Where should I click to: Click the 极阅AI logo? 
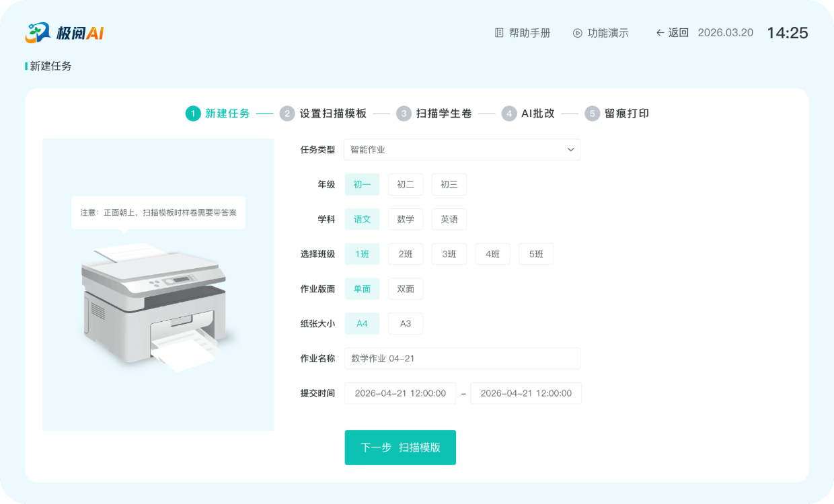click(x=65, y=32)
